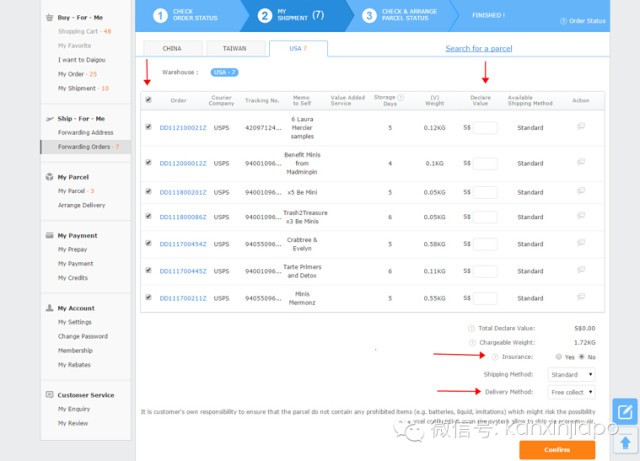Click the Declare Value field for DD112100021Z

485,128
